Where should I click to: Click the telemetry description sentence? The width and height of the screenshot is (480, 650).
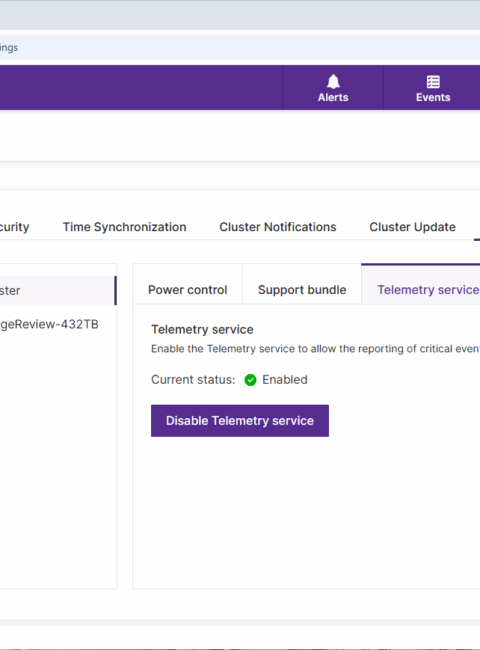pyautogui.click(x=315, y=349)
